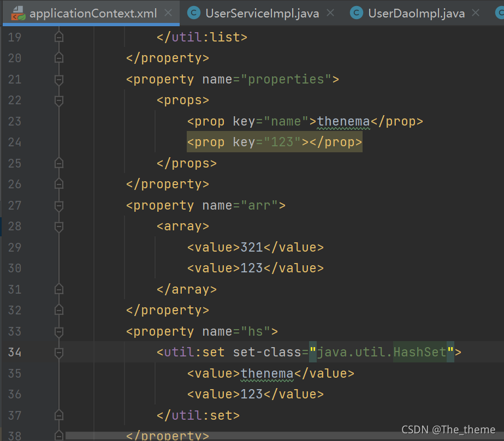
Task: Click the Spring XML file icon on applicationContext tab
Action: [18, 14]
